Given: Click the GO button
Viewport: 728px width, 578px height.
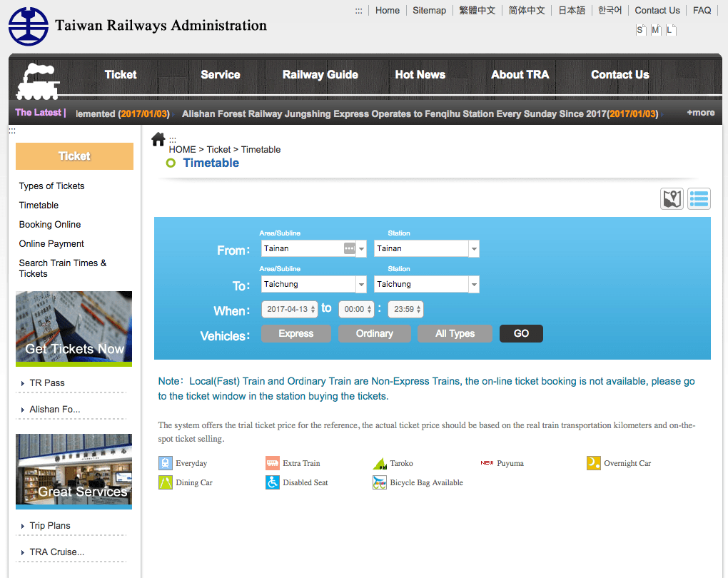Looking at the screenshot, I should 521,333.
